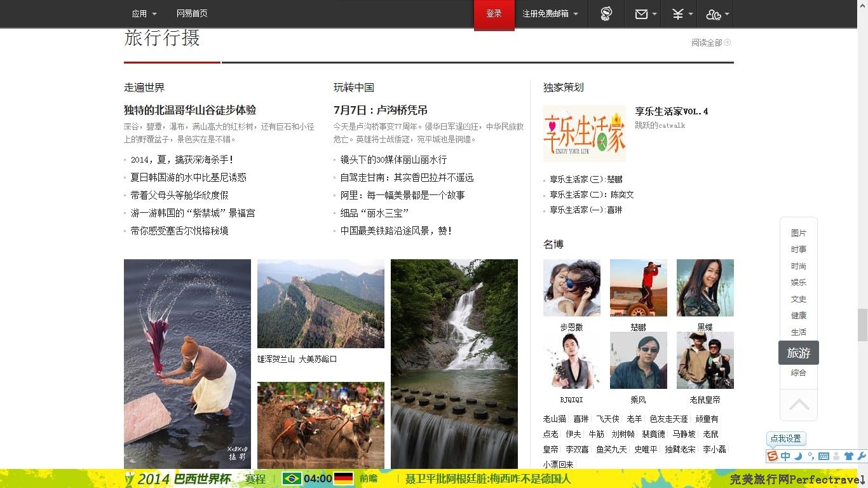Click Sogou user account icon

[836, 456]
